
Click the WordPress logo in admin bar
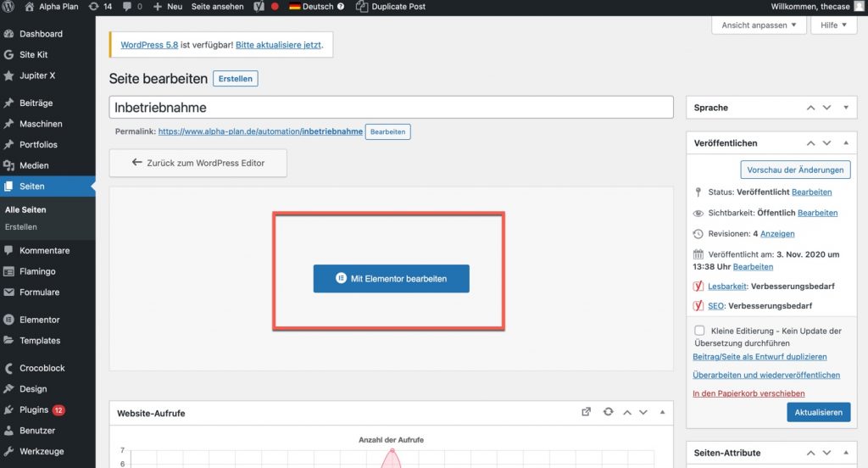[11, 7]
